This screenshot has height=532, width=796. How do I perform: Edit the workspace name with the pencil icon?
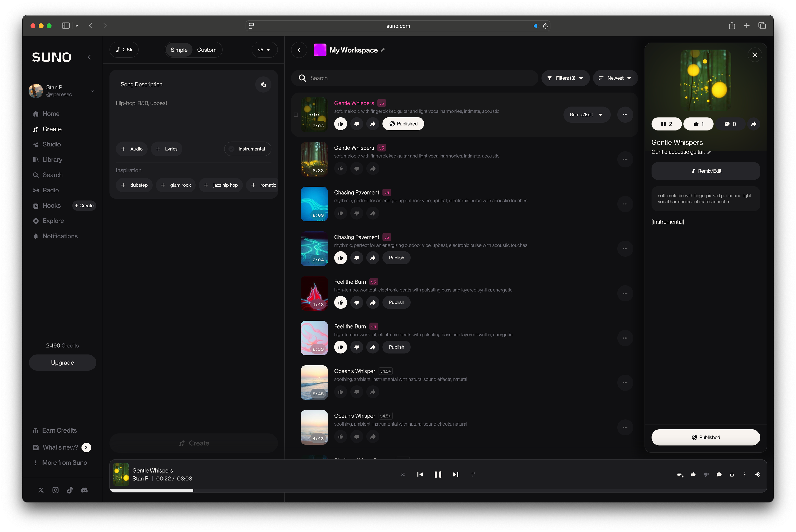point(383,50)
